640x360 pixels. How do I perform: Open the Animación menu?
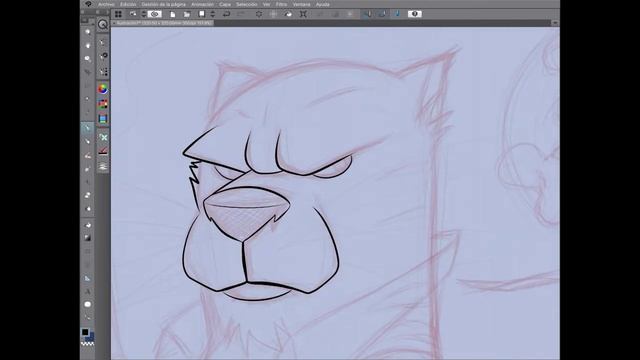[202, 4]
